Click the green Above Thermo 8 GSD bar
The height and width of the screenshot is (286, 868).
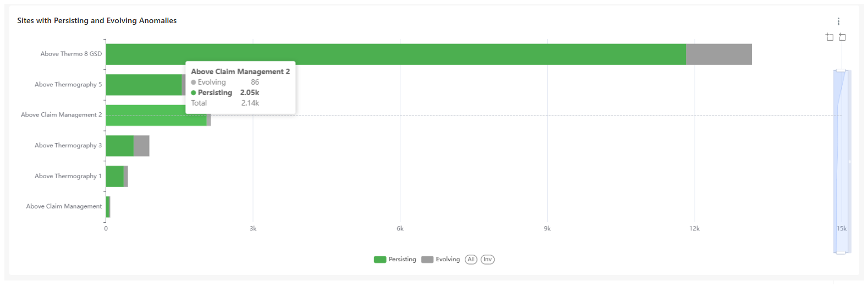[x=395, y=54]
